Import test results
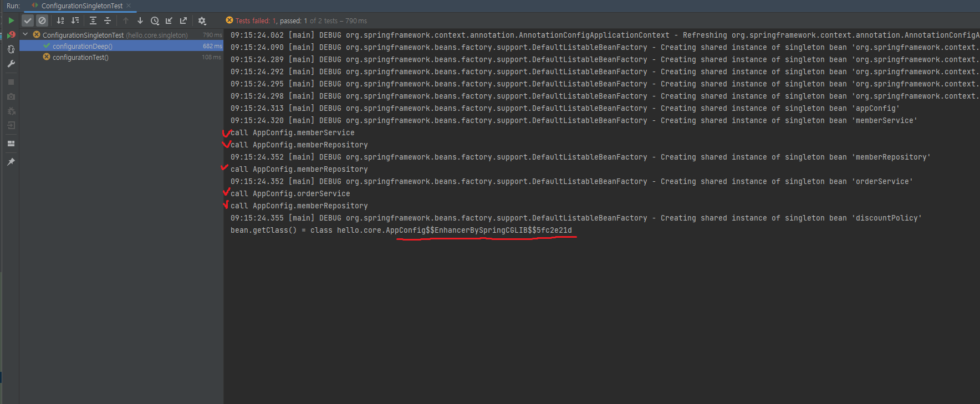This screenshot has height=404, width=980. click(x=169, y=21)
